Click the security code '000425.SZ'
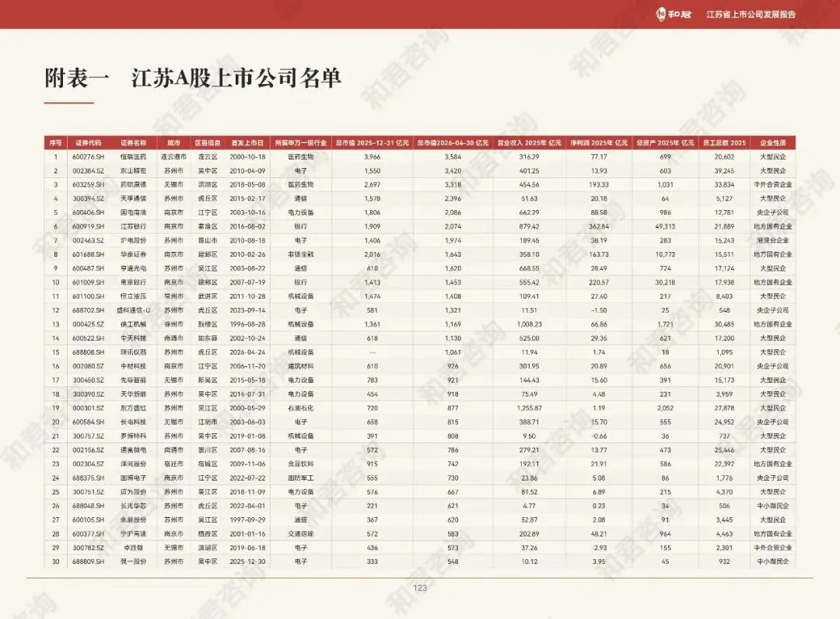This screenshot has width=840, height=619. tap(89, 324)
